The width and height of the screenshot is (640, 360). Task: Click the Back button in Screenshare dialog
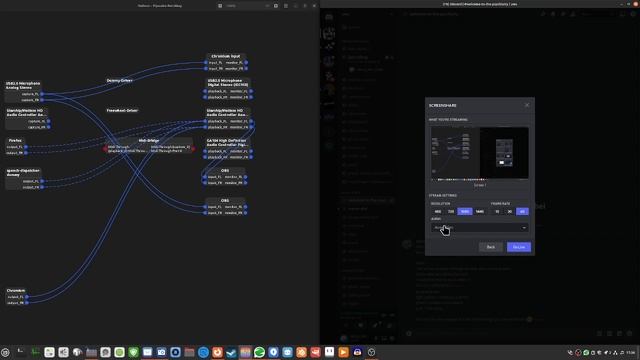pos(491,247)
